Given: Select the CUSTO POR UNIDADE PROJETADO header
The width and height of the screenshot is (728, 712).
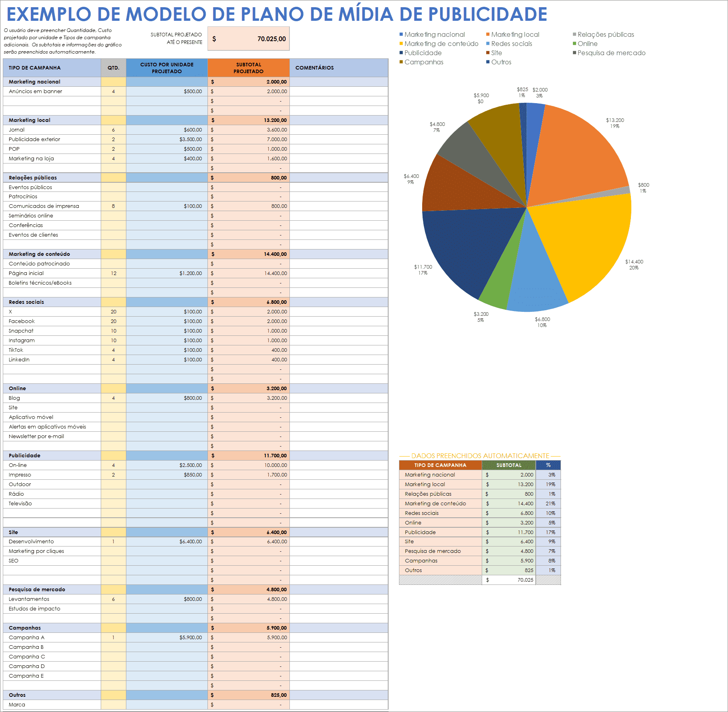Looking at the screenshot, I should (167, 68).
